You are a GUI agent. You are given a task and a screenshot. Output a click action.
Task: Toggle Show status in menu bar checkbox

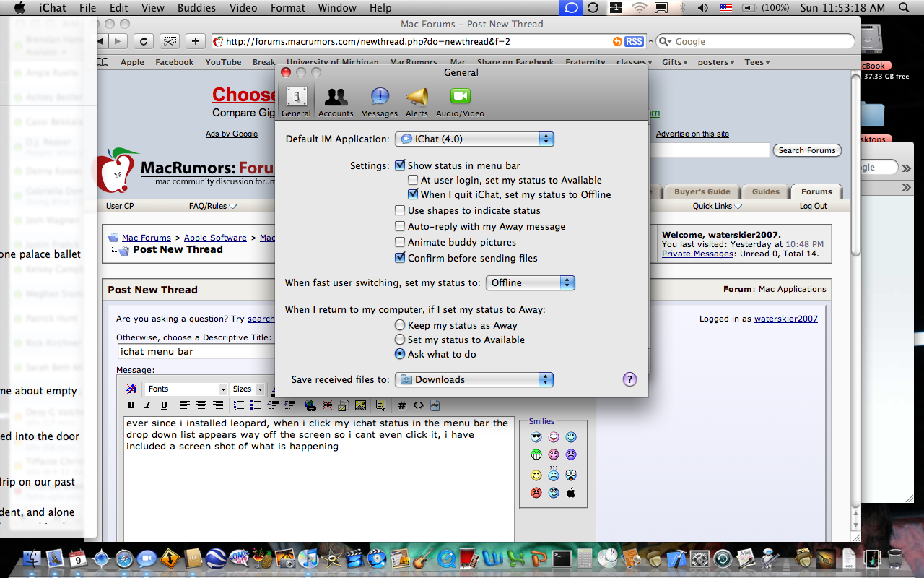pos(400,165)
